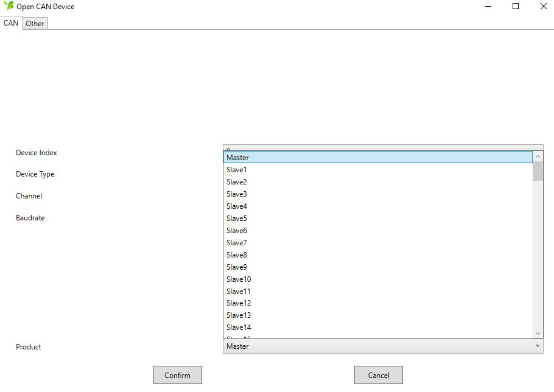This screenshot has height=392, width=554.
Task: Click the list scrollbar up arrow
Action: [538, 156]
